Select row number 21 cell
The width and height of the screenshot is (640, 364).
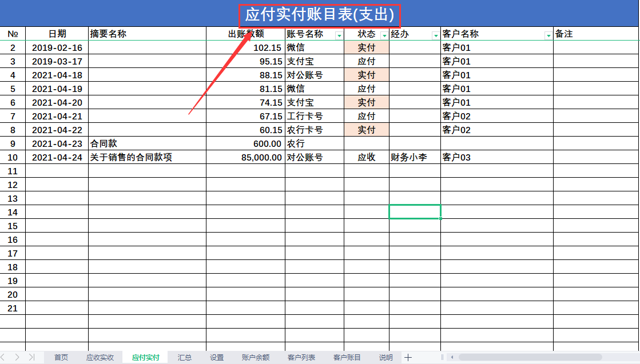point(13,308)
